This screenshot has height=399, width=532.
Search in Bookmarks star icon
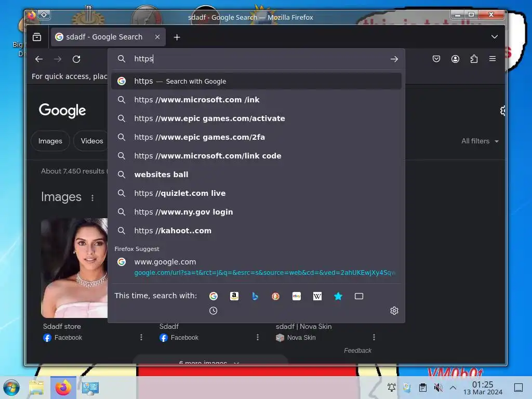(338, 296)
